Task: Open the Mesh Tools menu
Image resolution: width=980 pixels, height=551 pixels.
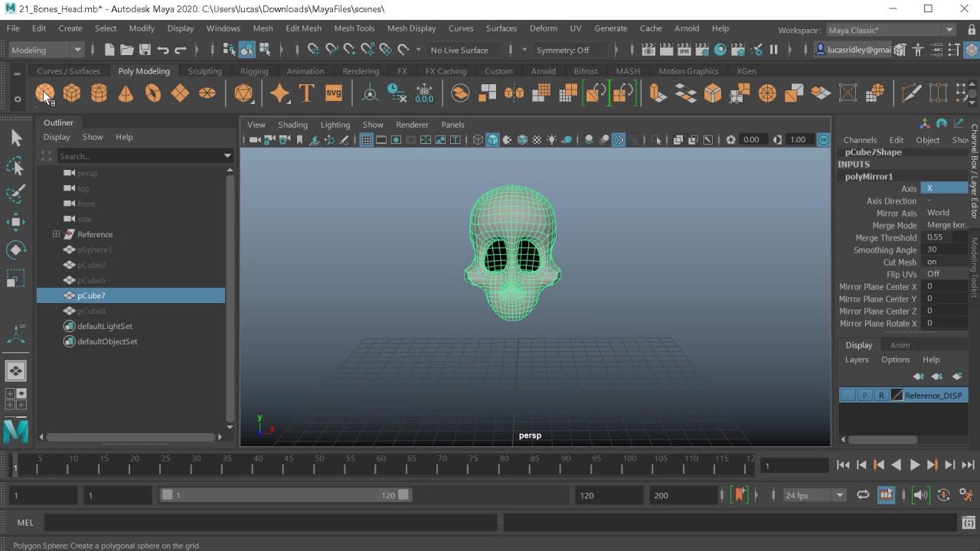Action: [x=354, y=28]
